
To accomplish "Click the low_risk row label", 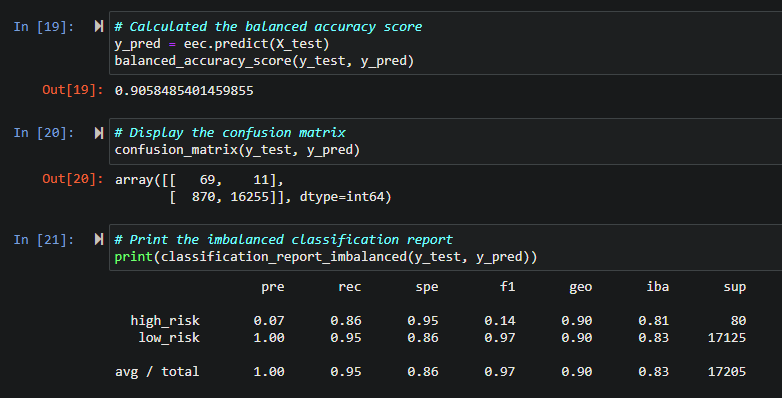I will click(x=169, y=338).
